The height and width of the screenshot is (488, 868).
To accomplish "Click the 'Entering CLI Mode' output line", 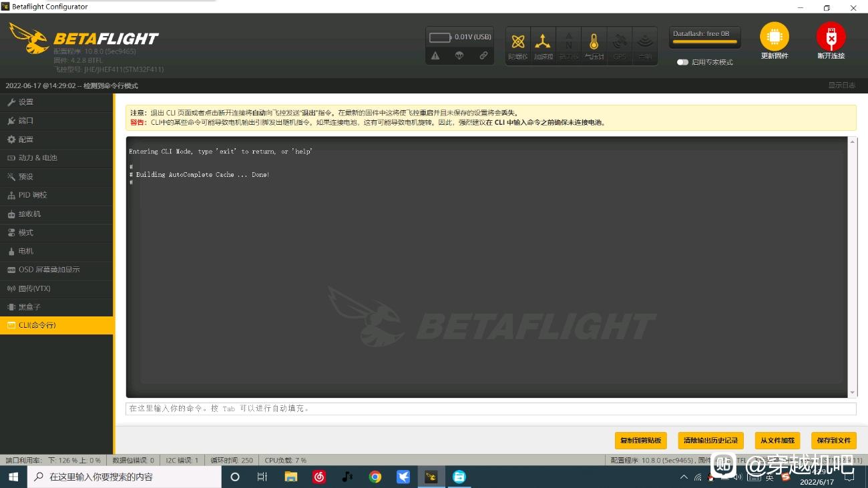I will 220,152.
